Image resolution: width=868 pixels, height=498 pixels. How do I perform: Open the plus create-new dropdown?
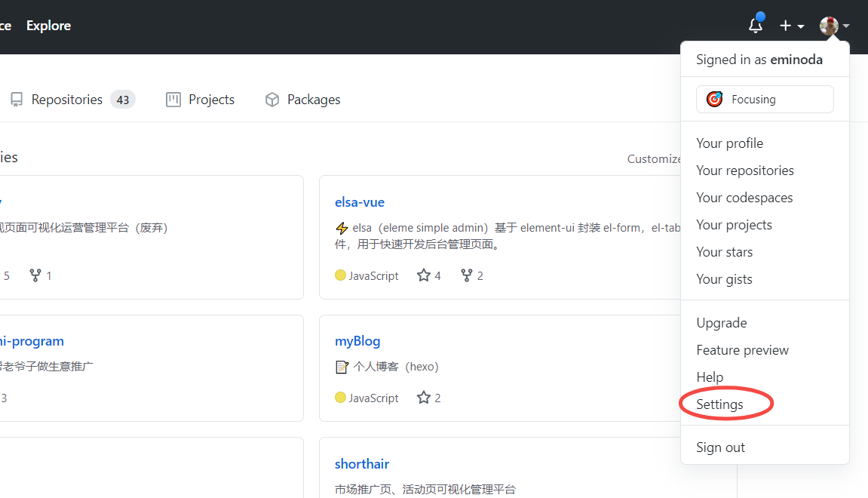[792, 26]
